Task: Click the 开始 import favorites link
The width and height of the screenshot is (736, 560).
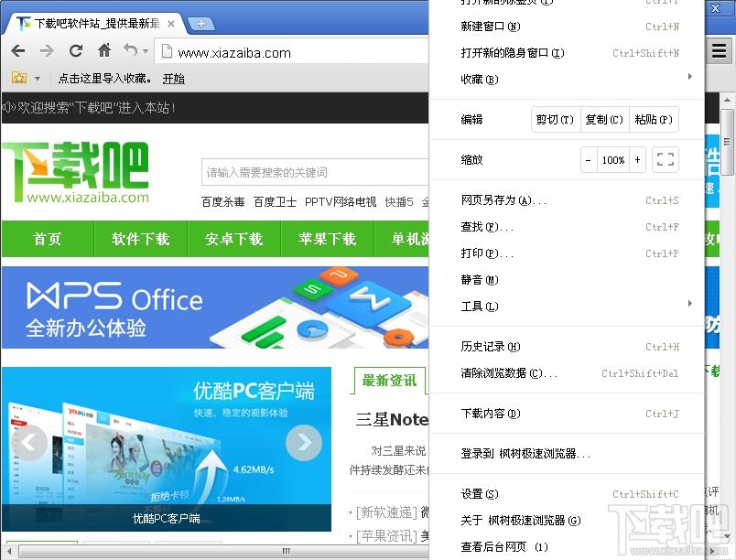Action: click(173, 79)
